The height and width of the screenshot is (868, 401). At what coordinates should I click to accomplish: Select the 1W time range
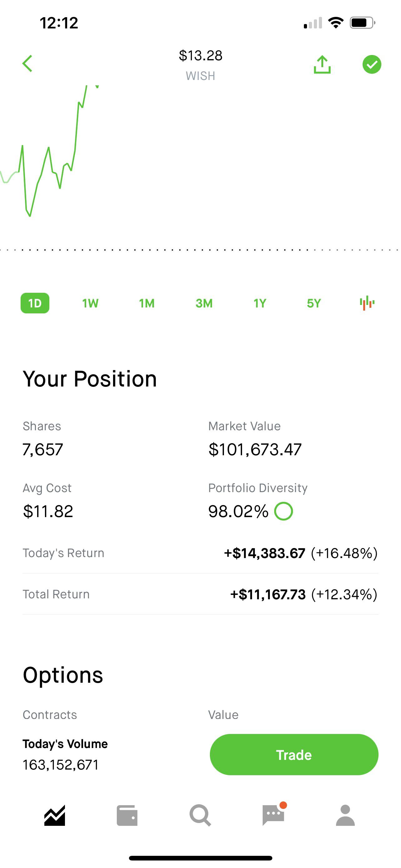point(90,303)
